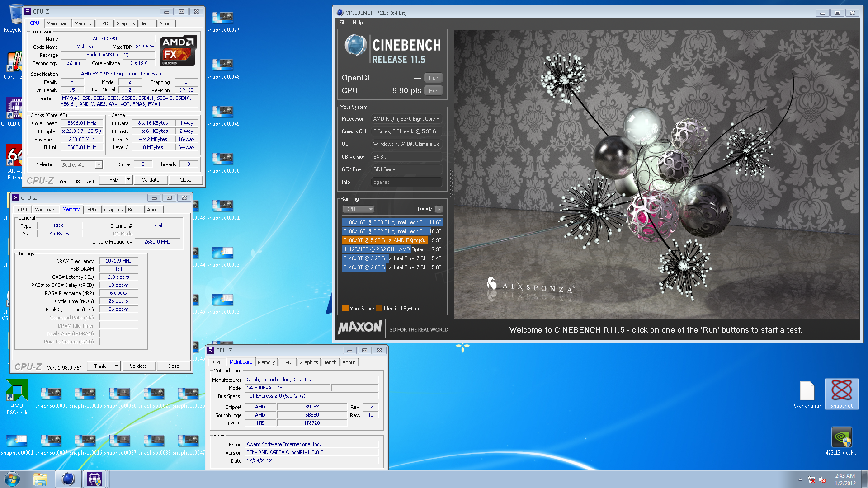Click the DRAM Frequency value 1071.9 MHz
Screen dimensions: 868x488
(x=118, y=261)
